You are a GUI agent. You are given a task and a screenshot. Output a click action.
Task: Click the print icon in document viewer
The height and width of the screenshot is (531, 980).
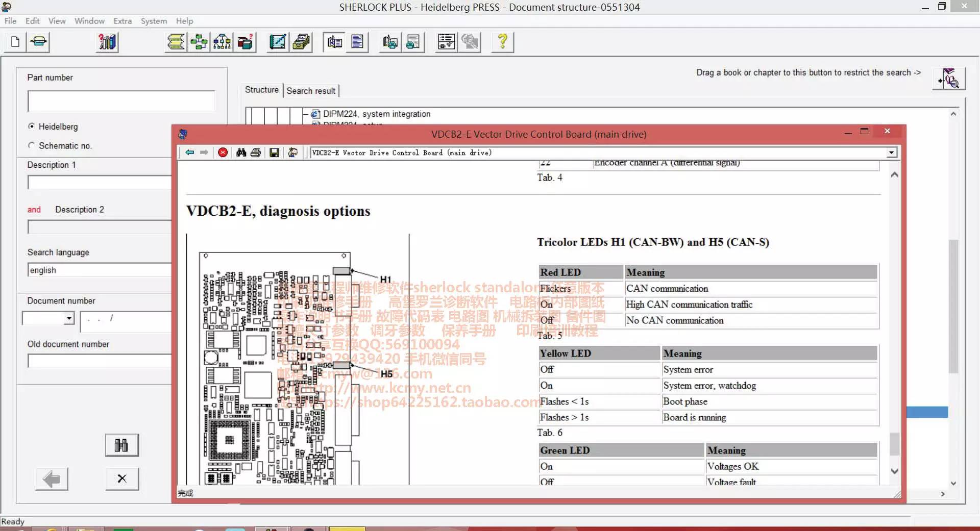tap(256, 153)
